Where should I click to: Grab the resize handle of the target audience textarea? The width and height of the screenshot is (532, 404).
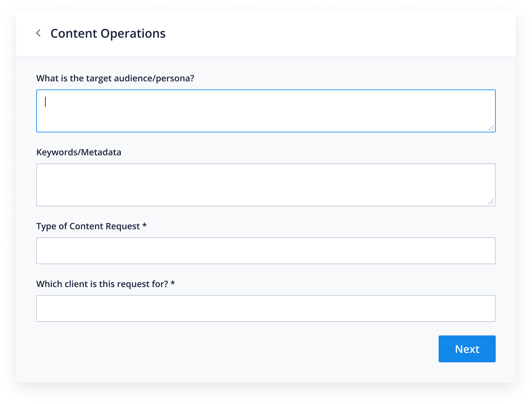pos(491,128)
